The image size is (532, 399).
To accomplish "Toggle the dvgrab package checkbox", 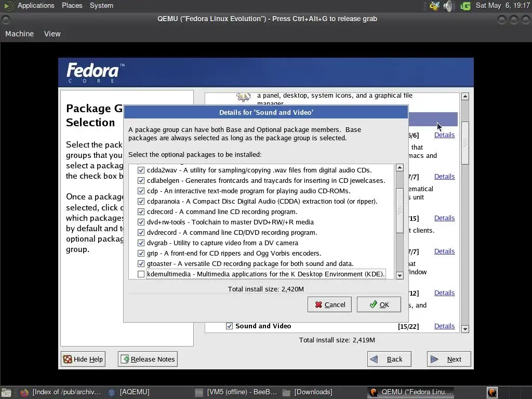I will point(141,243).
